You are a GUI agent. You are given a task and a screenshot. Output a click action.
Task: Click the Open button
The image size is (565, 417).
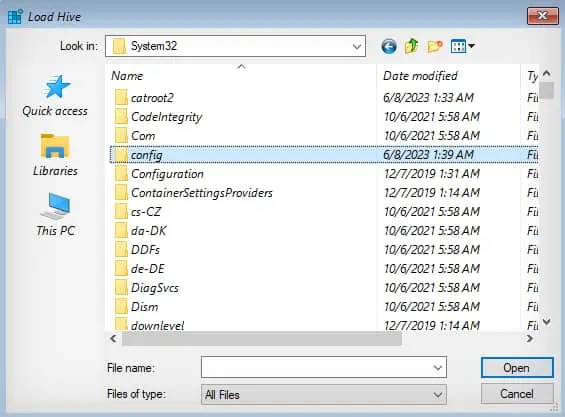[x=517, y=368]
